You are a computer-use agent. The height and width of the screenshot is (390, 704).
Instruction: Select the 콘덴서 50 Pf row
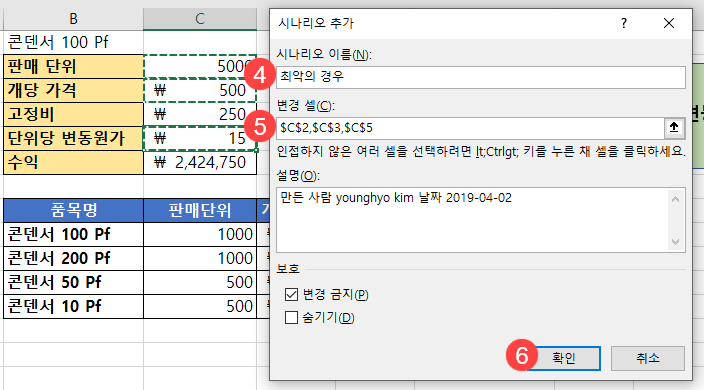tap(74, 282)
